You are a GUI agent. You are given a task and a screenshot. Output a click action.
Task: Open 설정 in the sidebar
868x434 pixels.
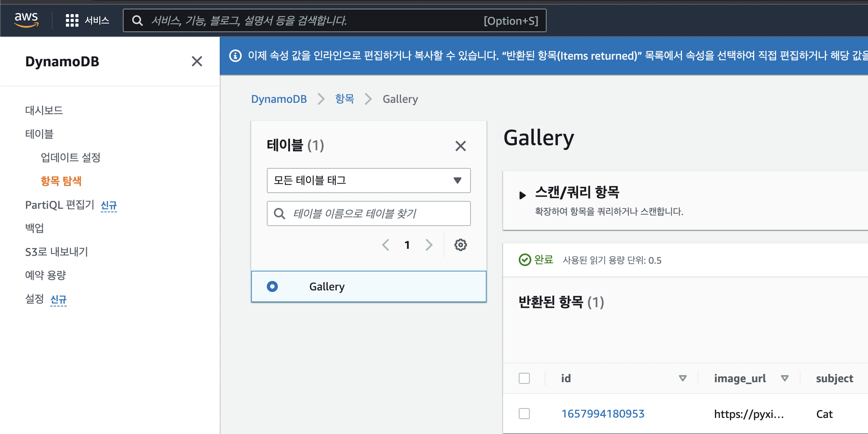pyautogui.click(x=35, y=299)
